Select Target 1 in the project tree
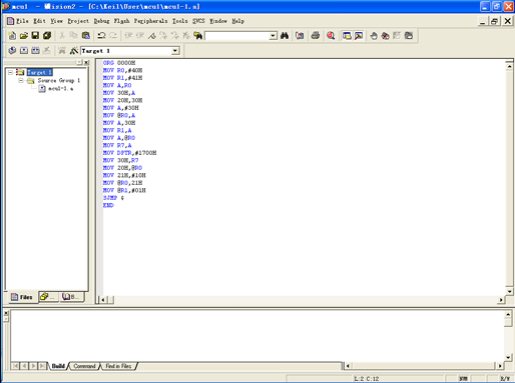The image size is (515, 383). click(39, 72)
